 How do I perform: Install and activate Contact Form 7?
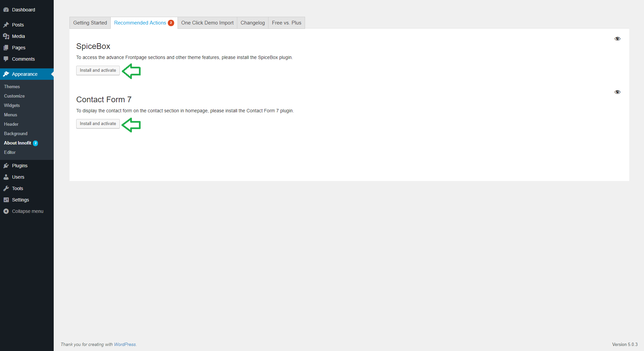tap(98, 124)
